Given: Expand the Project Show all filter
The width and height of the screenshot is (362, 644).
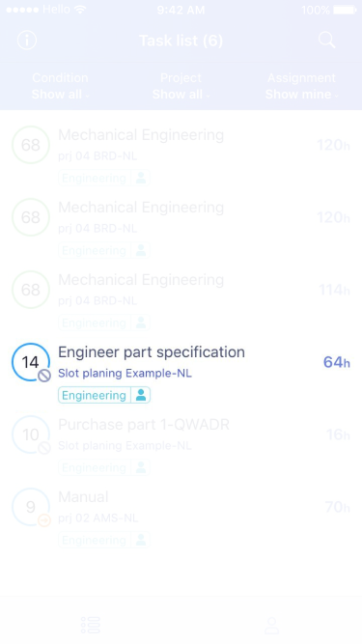Looking at the screenshot, I should coord(181,86).
